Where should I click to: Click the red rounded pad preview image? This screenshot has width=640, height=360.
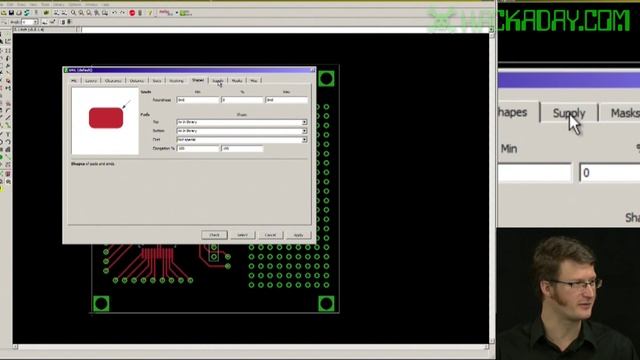[106, 118]
